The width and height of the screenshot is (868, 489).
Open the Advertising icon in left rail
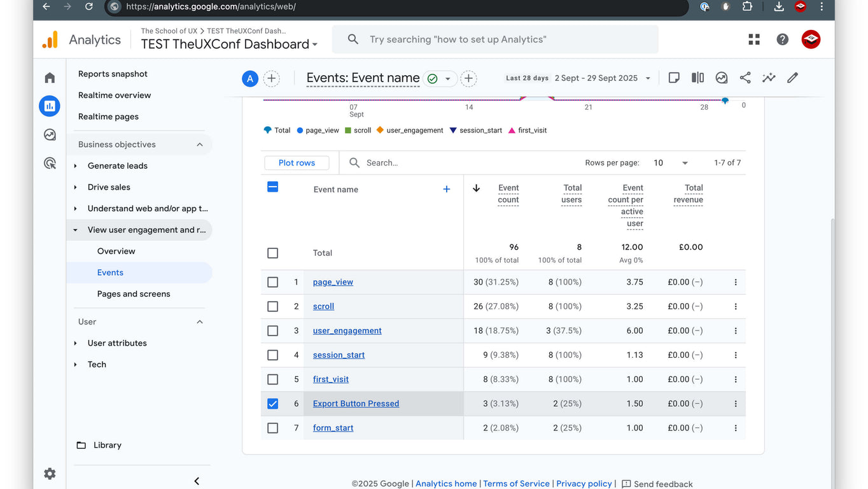coord(50,164)
